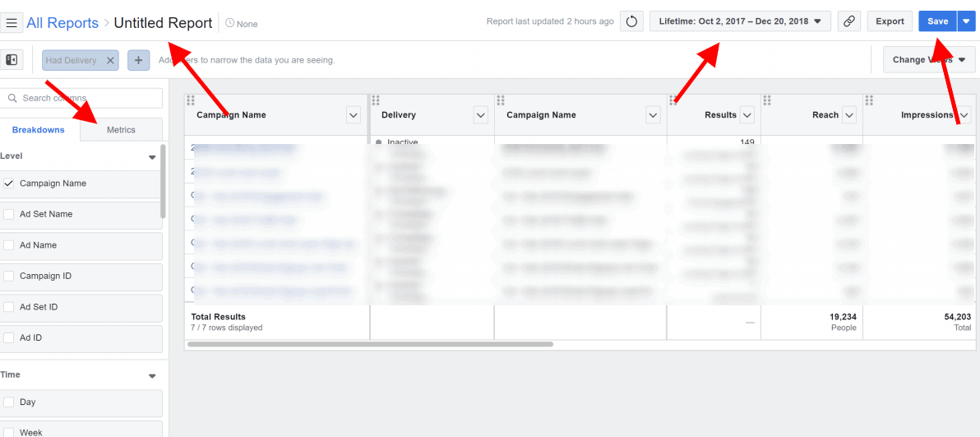Enable the Ad Set Name checkbox
This screenshot has height=437, width=980.
pos(9,214)
